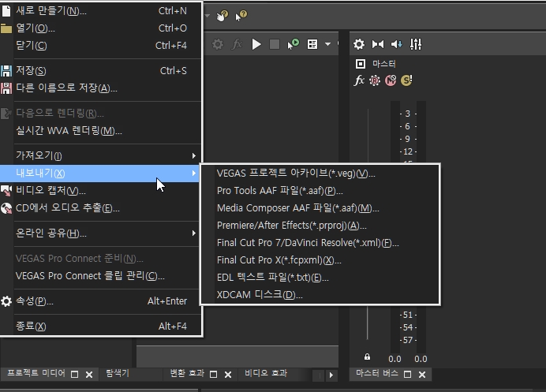The image size is (546, 392).
Task: Expand the 내보내기(X) submenu arrow
Action: coord(194,173)
